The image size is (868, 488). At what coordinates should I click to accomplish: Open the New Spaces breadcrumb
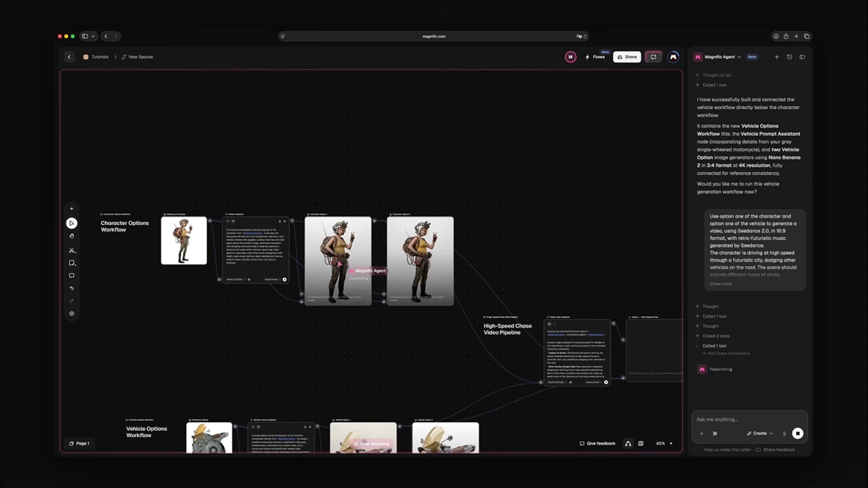pyautogui.click(x=137, y=57)
